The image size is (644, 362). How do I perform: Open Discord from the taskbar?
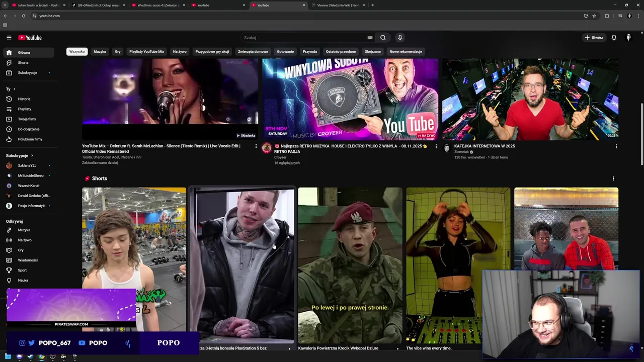coord(19,356)
